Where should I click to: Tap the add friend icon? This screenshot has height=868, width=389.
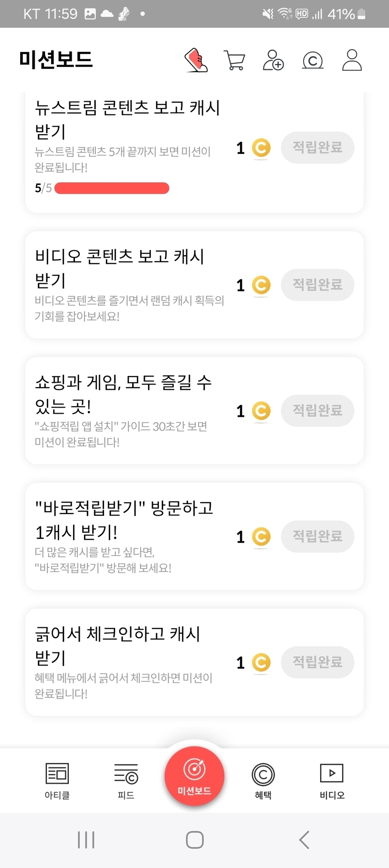click(273, 60)
